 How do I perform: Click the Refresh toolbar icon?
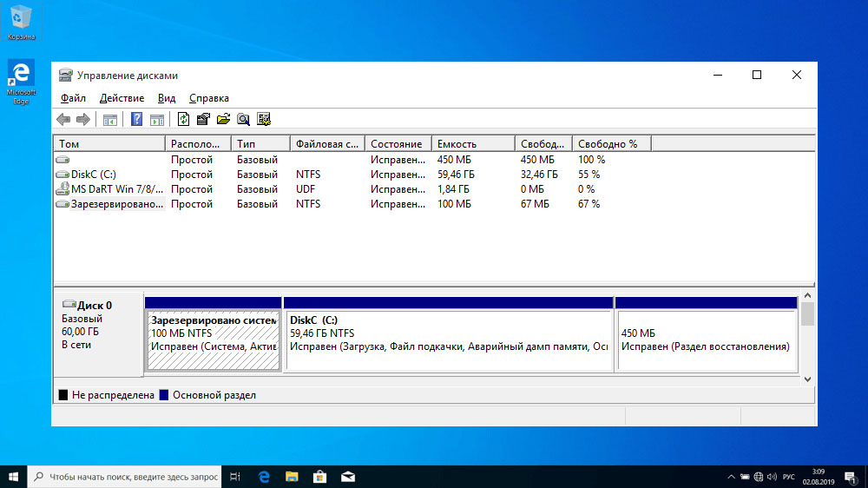[x=183, y=120]
